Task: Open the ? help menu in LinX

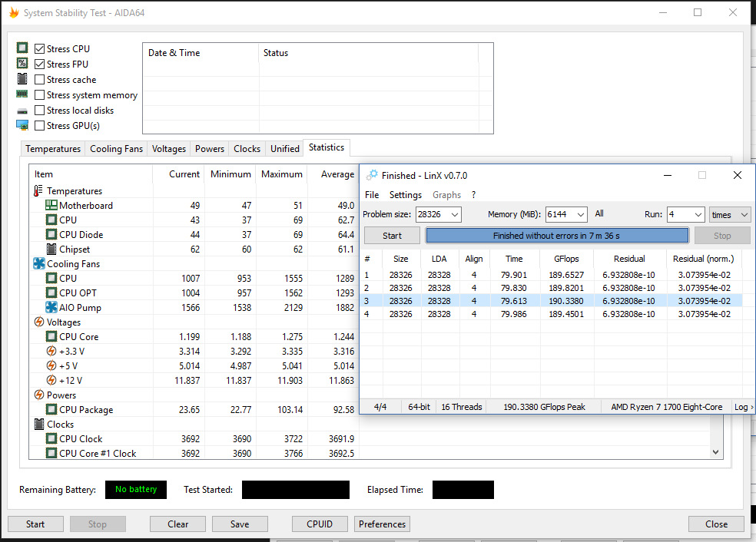Action: tap(473, 195)
